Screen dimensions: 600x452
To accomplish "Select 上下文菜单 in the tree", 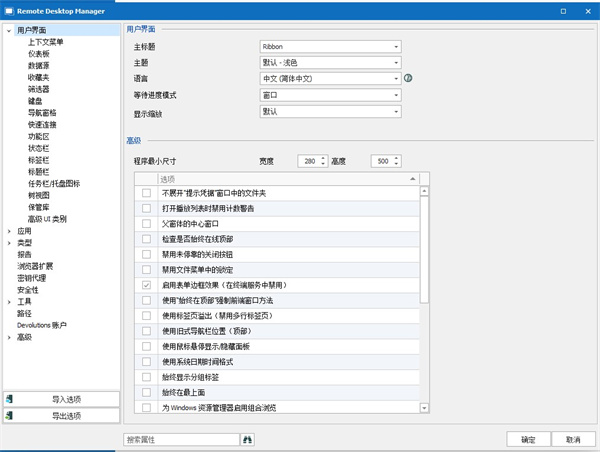I will click(46, 42).
